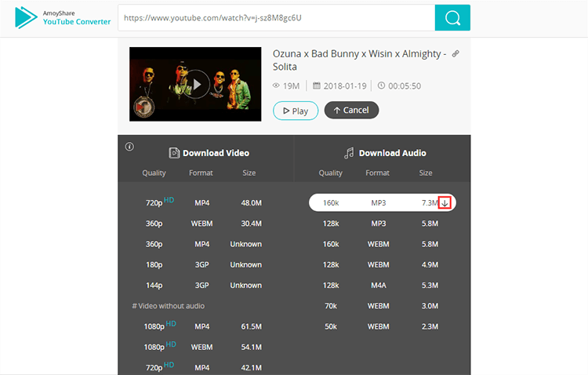Click the download arrow on 160k MP3 row
The width and height of the screenshot is (588, 375).
[x=445, y=203]
